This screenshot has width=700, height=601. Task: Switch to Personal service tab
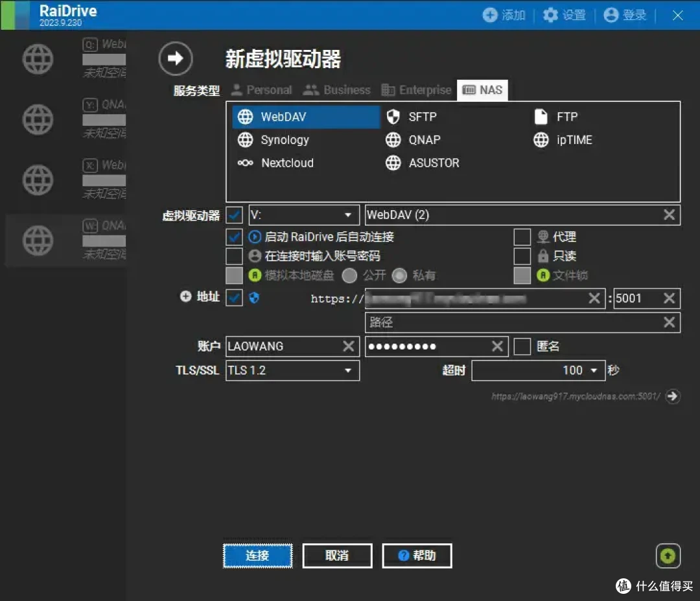point(262,90)
